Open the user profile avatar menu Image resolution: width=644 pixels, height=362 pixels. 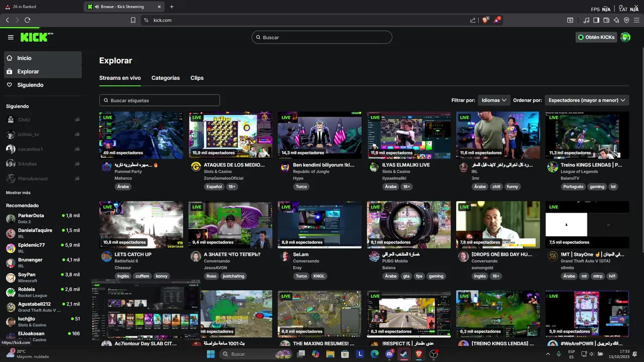pyautogui.click(x=625, y=37)
